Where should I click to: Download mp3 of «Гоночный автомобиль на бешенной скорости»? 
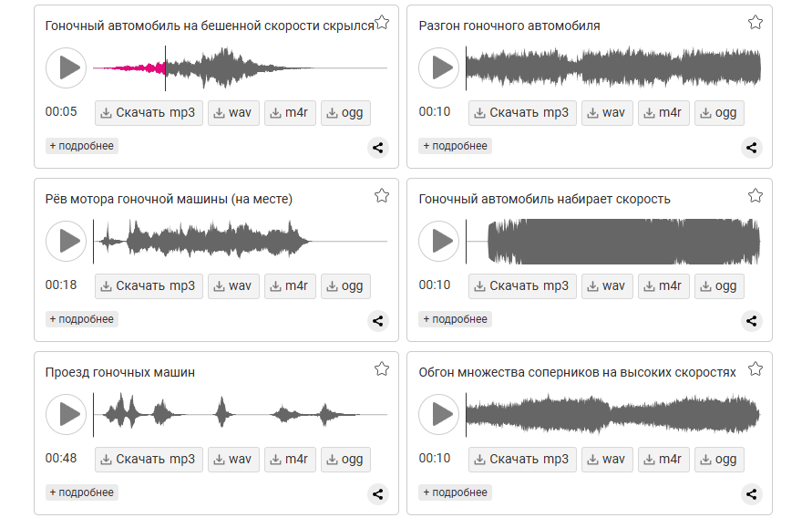148,113
